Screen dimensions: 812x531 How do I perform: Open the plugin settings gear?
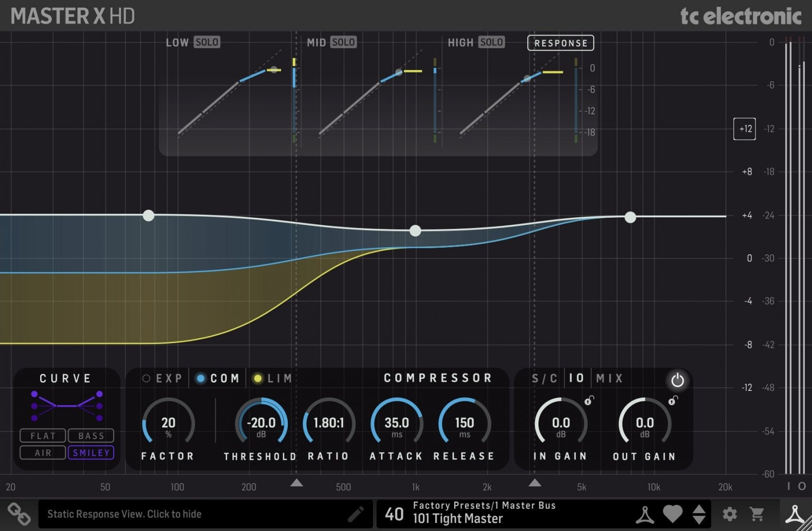729,514
